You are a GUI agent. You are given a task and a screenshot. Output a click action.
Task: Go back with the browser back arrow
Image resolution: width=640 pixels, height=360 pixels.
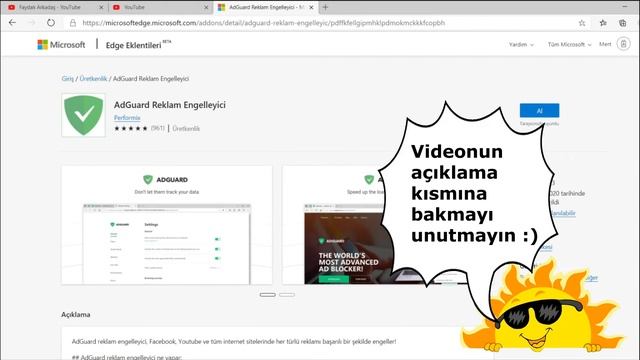point(12,23)
